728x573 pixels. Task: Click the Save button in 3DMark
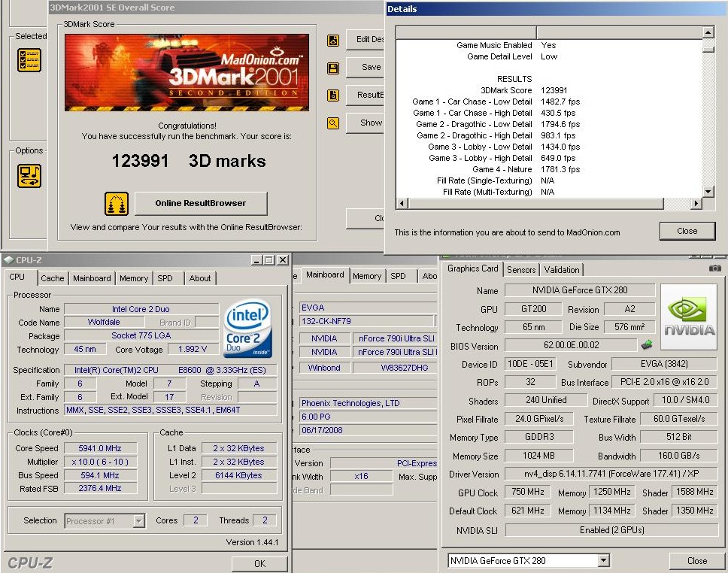coord(366,67)
